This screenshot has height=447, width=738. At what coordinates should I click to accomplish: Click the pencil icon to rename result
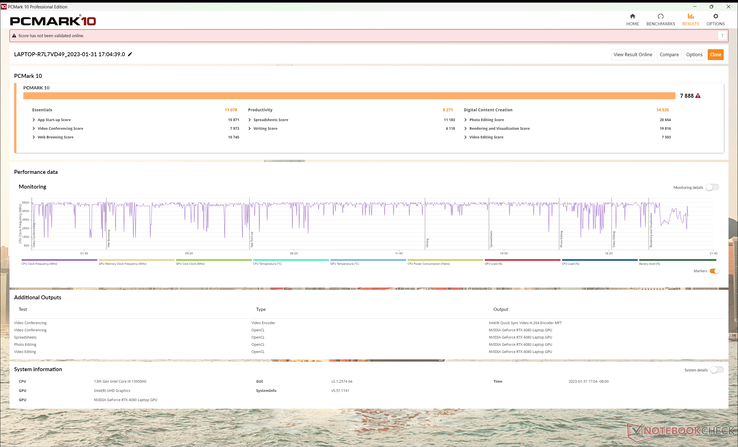tap(130, 54)
